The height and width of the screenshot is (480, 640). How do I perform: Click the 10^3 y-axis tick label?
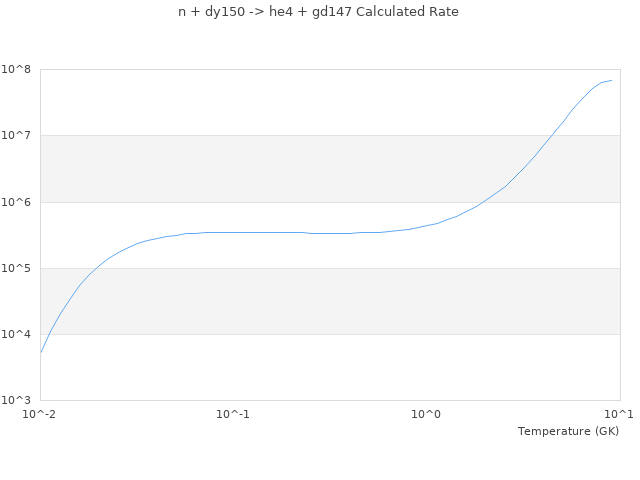[17, 400]
